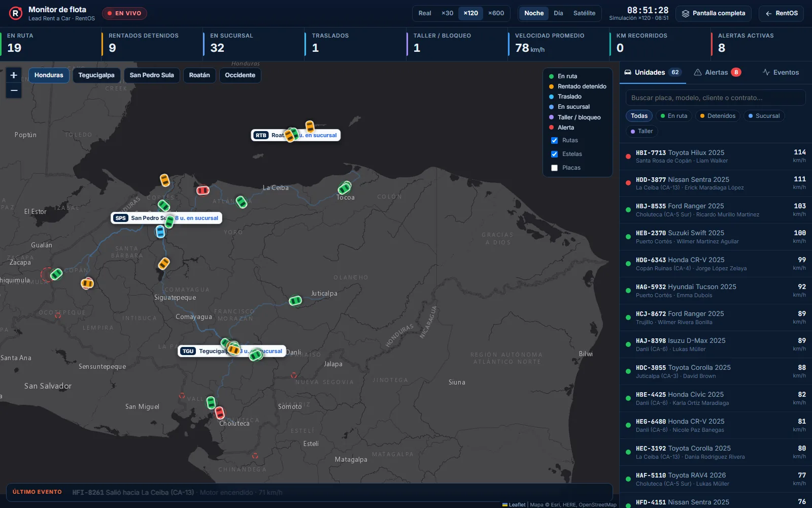Click the red car marker near Atlántida
The image size is (812, 508).
203,190
